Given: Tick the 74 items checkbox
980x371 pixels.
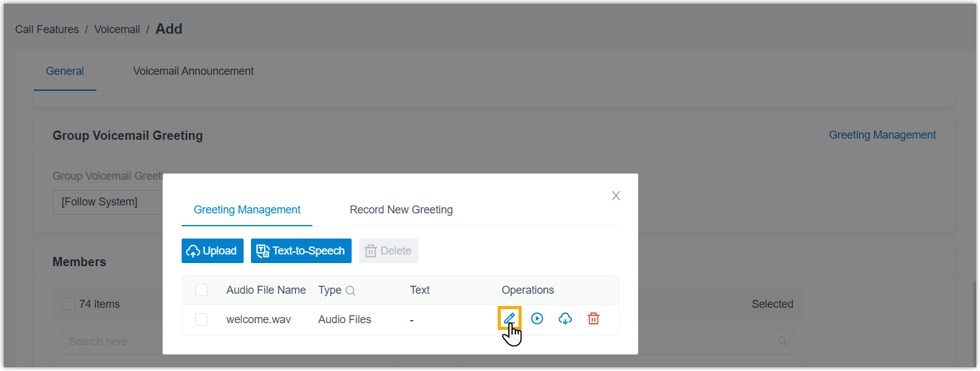Looking at the screenshot, I should [x=69, y=304].
